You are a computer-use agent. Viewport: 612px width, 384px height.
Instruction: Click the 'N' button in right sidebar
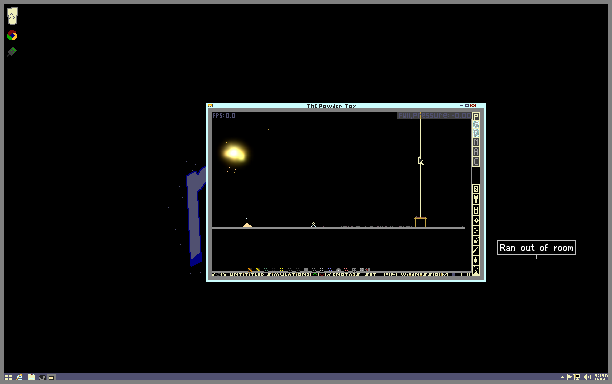click(x=476, y=142)
